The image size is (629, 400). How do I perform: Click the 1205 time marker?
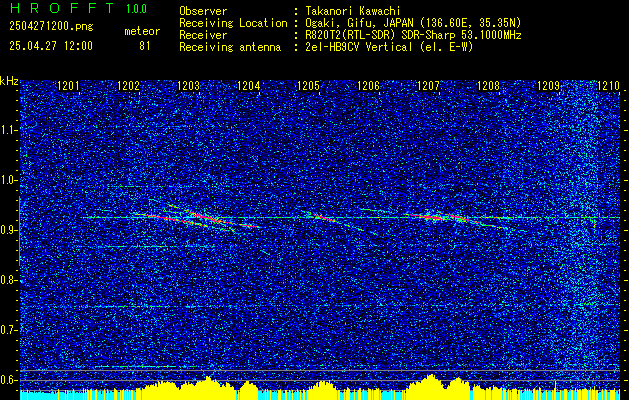[308, 86]
